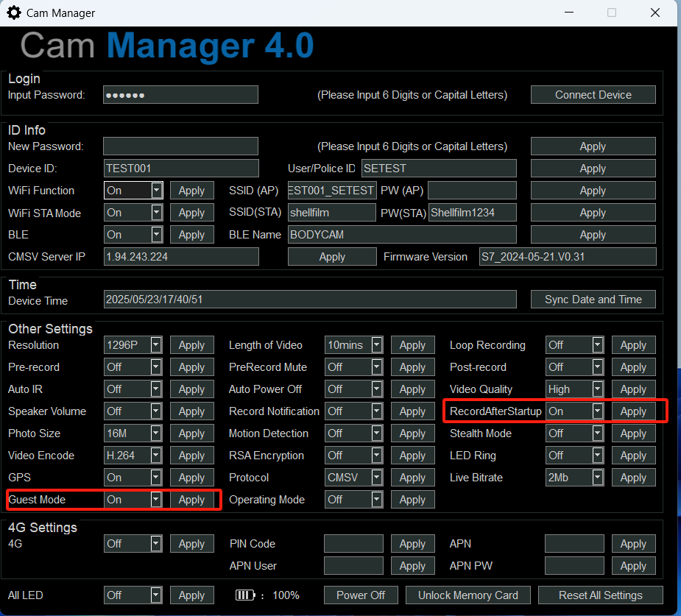Viewport: 681px width, 616px height.
Task: Apply the Auto Power Off setting
Action: tap(412, 389)
